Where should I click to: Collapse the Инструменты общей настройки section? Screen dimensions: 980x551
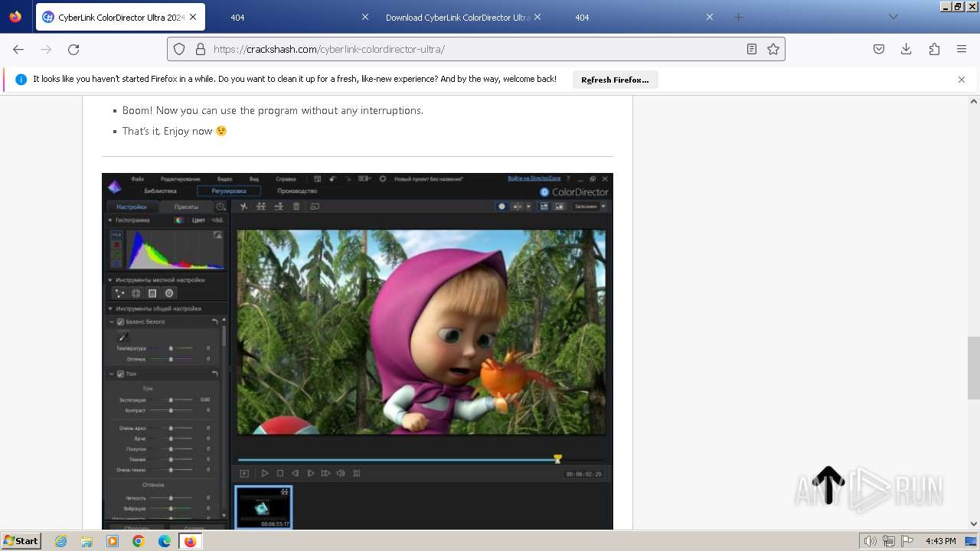(110, 309)
